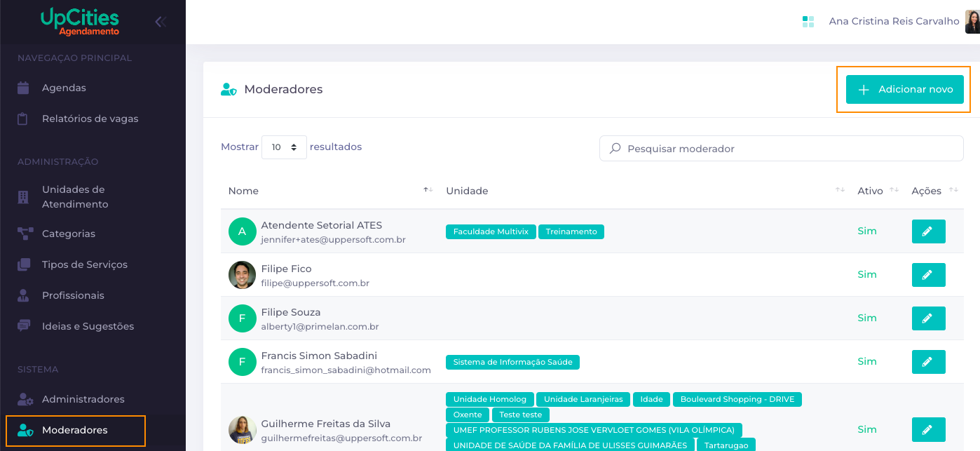Click Atendente Setorial ATES green avatar

(x=243, y=231)
